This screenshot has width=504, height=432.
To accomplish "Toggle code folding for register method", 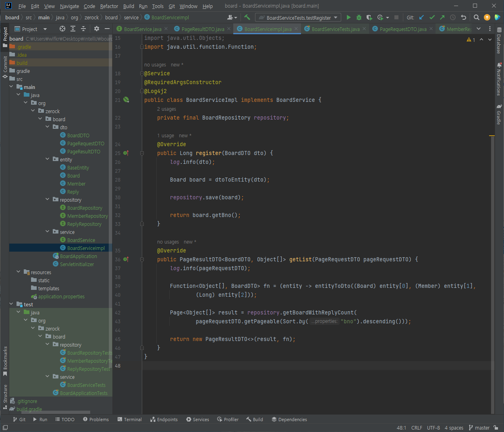I will [142, 153].
